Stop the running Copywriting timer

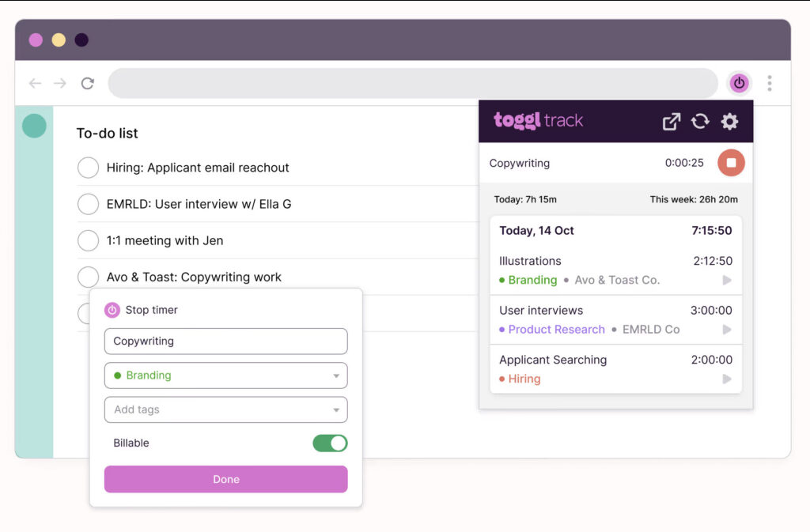[731, 163]
